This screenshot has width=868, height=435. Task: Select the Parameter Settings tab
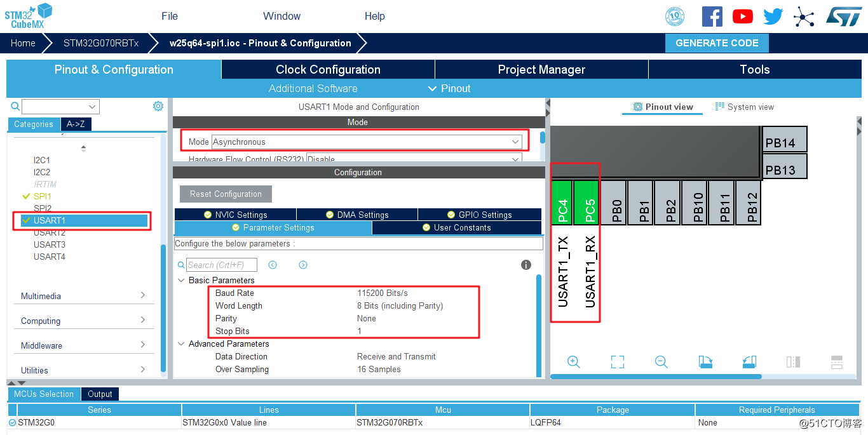click(273, 227)
